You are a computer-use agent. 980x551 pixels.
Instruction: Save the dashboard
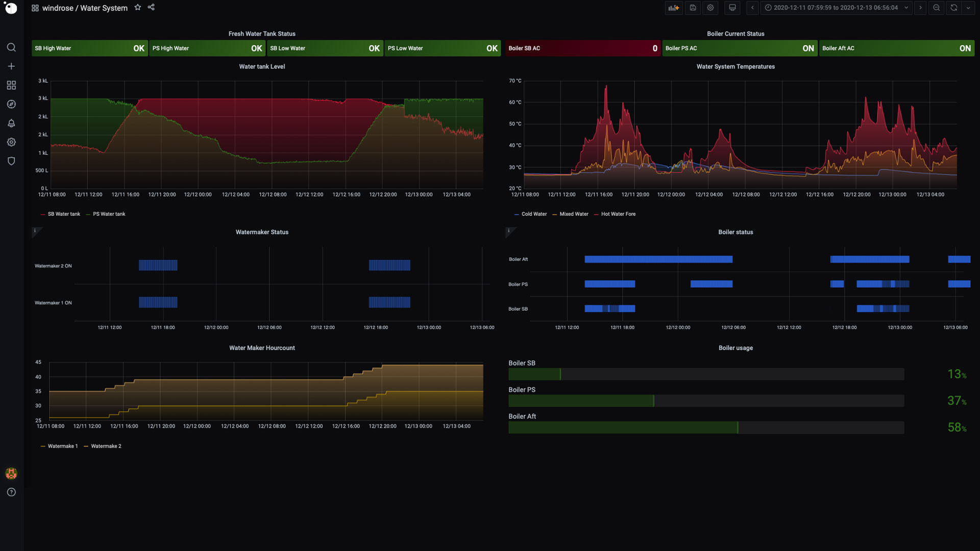coord(693,8)
